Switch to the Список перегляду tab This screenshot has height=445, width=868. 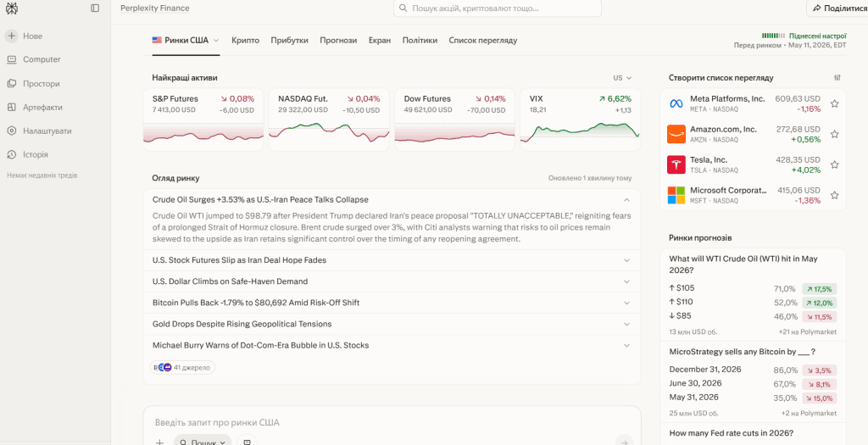[482, 41]
